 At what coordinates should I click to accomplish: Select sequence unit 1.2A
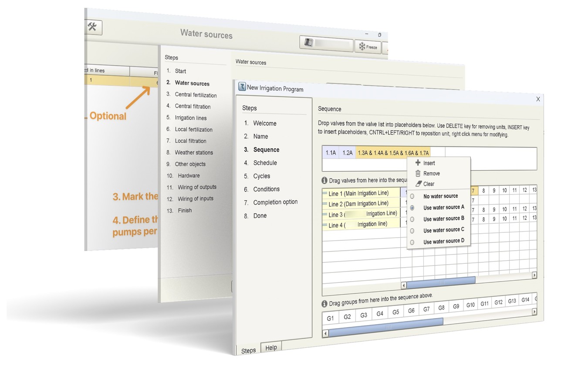click(x=347, y=153)
